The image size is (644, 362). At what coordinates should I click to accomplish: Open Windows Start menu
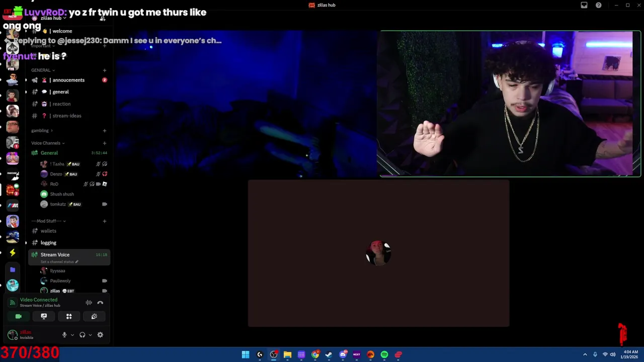point(246,354)
